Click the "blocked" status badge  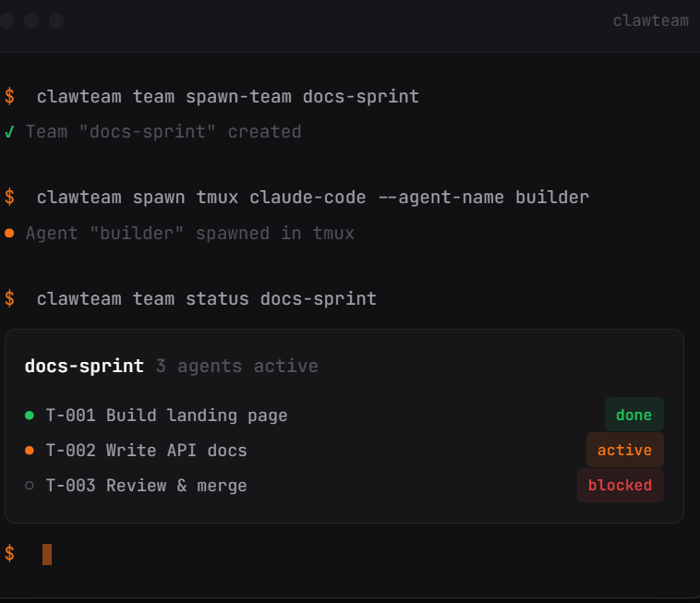click(620, 485)
